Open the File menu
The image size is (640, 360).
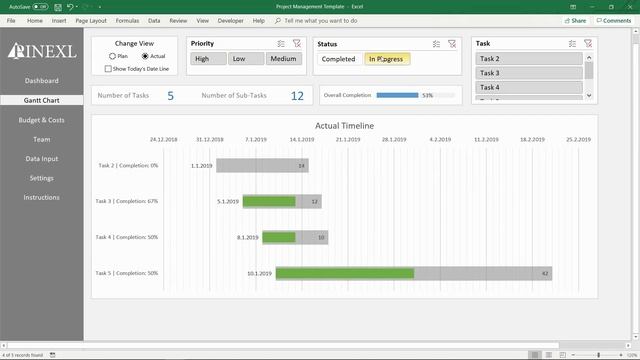point(11,20)
